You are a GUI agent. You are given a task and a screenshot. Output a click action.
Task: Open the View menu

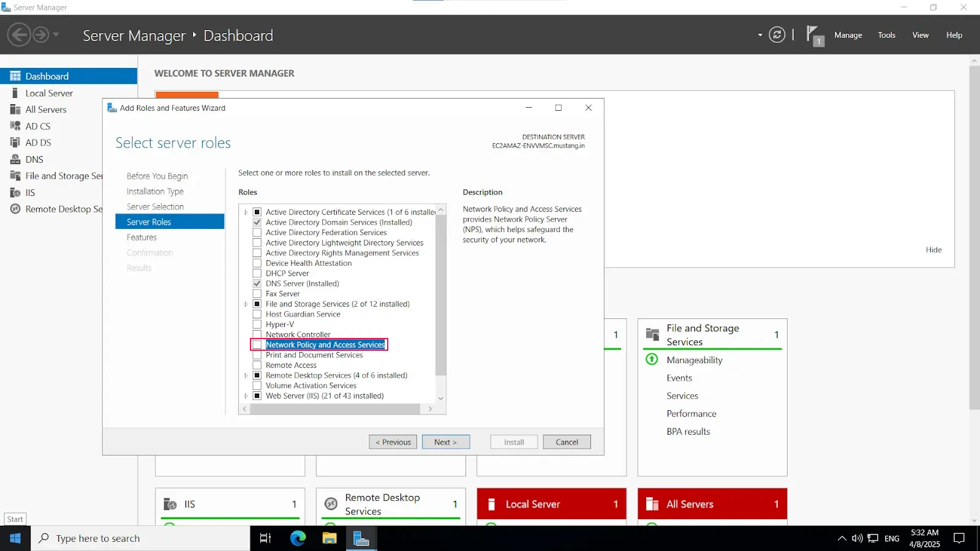pos(920,35)
